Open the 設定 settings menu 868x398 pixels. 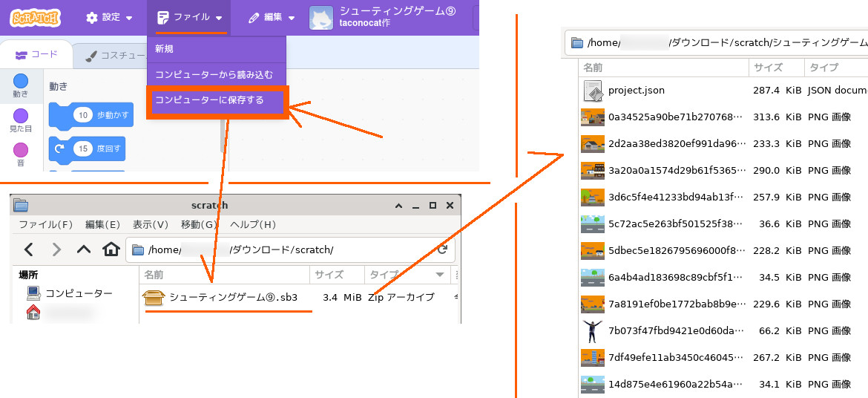pos(109,18)
